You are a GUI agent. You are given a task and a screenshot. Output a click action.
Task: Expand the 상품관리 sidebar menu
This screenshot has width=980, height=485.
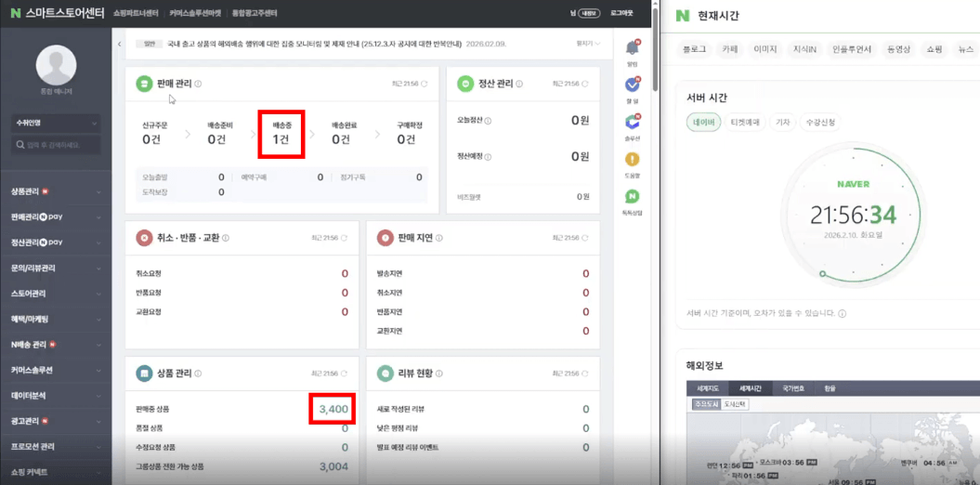pyautogui.click(x=56, y=191)
